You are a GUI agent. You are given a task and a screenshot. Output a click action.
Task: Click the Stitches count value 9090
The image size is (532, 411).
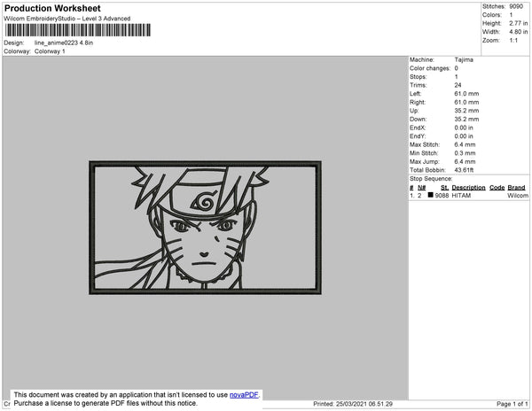coord(517,6)
